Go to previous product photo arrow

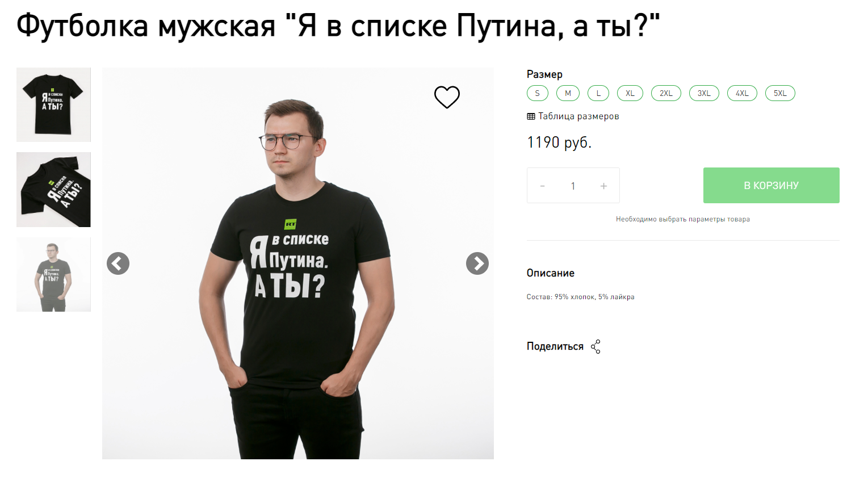coord(118,263)
